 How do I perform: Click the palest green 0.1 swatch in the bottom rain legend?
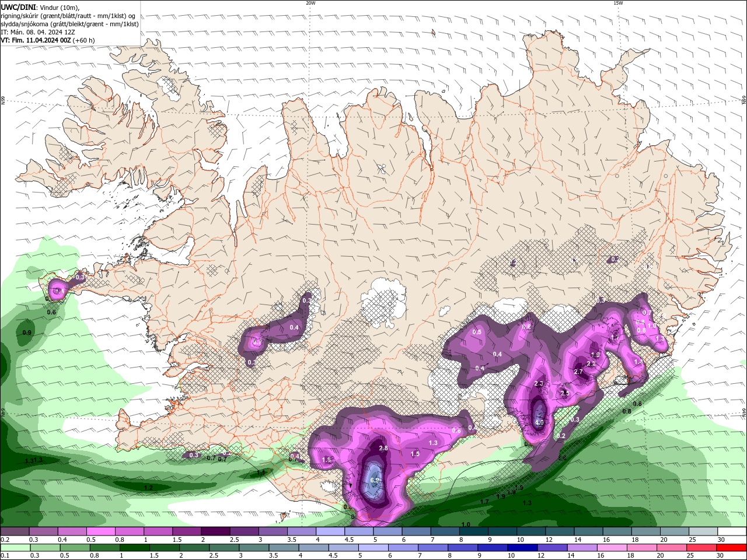[16, 548]
